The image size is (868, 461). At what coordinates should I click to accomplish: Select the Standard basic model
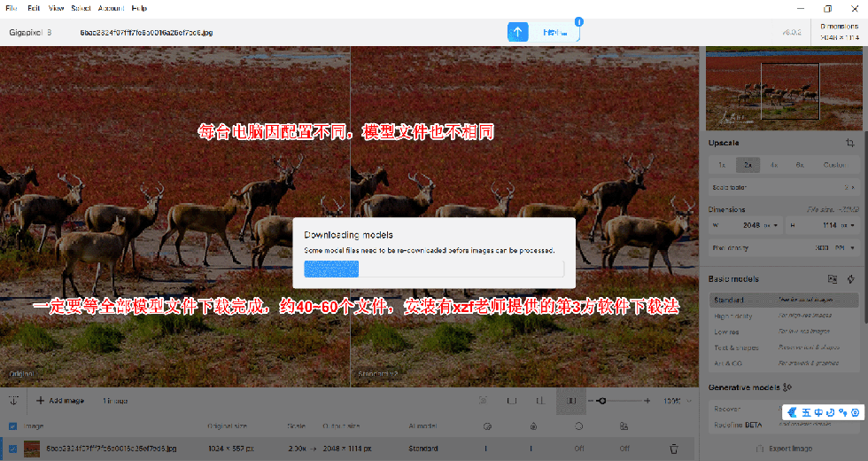[784, 300]
